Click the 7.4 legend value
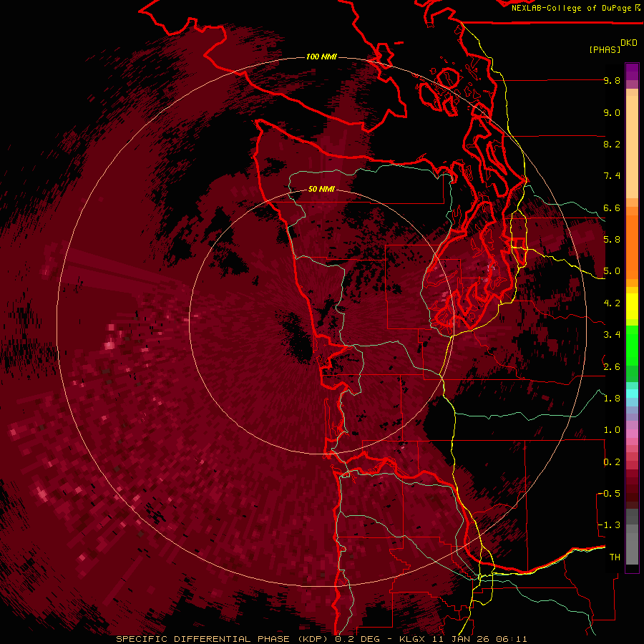644x644 pixels. pyautogui.click(x=612, y=176)
